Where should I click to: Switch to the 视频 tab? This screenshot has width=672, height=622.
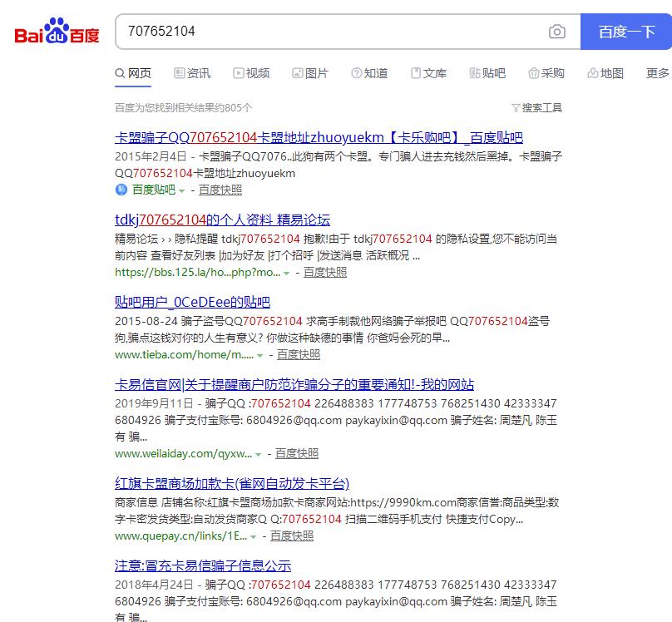251,73
